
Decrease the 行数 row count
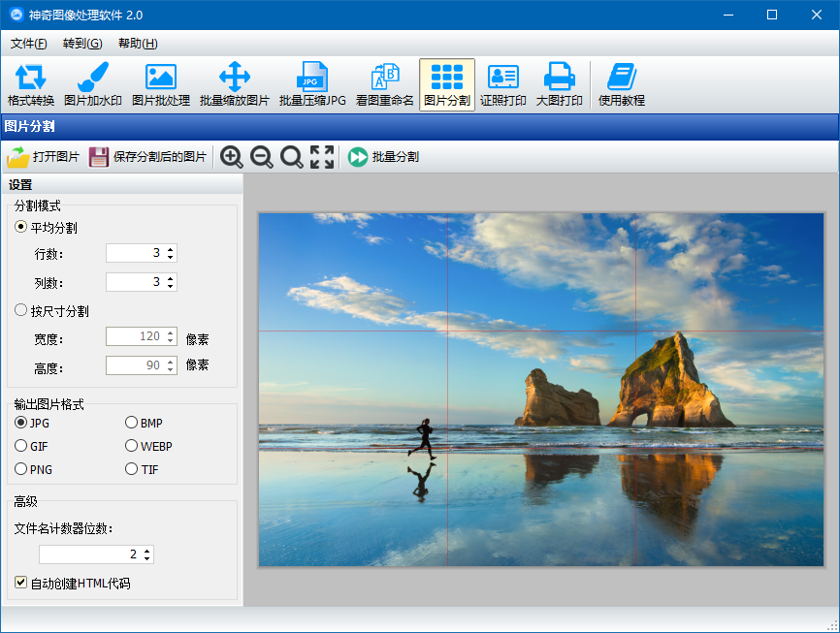click(x=171, y=257)
